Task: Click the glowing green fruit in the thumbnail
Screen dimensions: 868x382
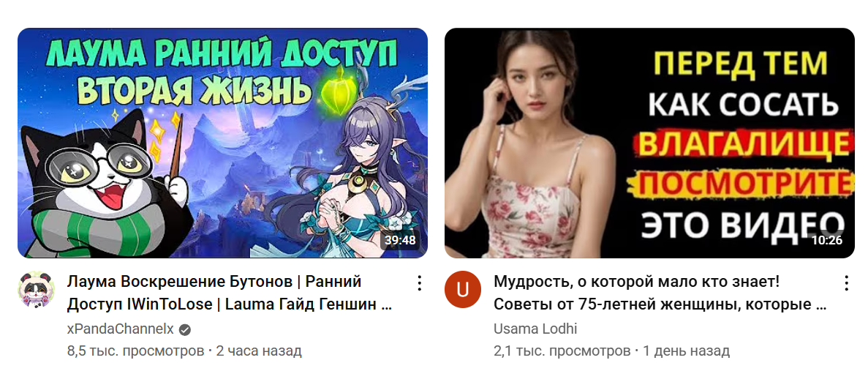Action: 331,90
